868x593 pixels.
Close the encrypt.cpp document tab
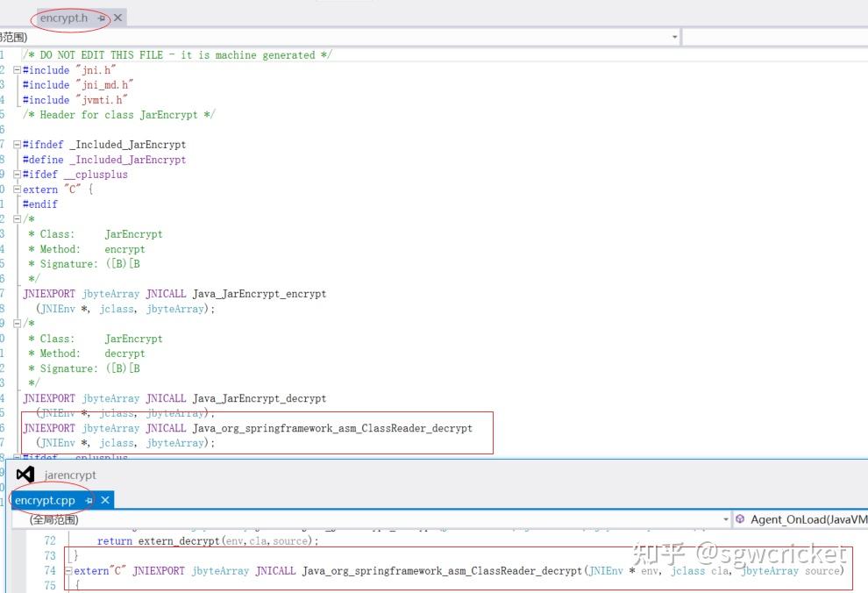coord(105,499)
